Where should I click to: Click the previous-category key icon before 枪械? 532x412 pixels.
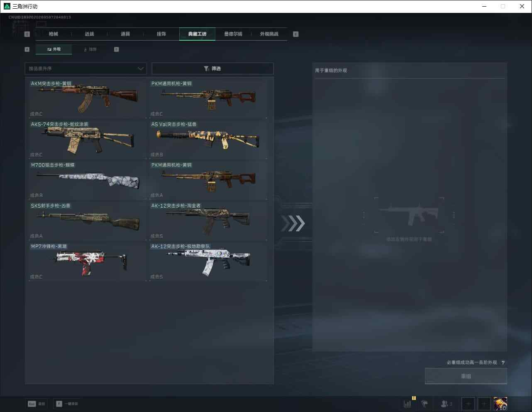click(x=27, y=34)
